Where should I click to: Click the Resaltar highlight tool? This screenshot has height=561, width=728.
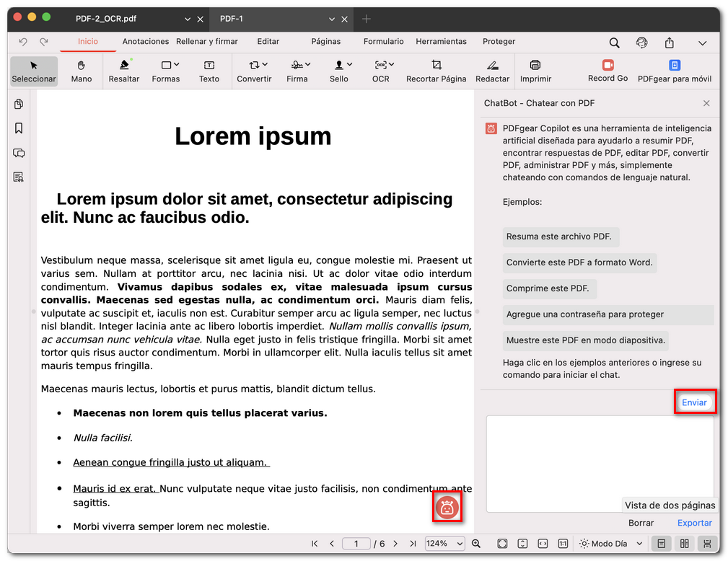click(x=124, y=71)
